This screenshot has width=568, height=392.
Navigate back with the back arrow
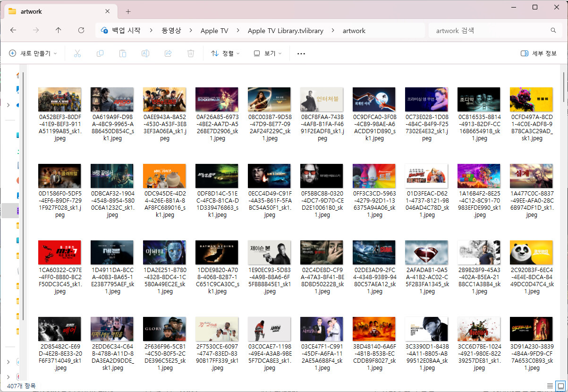[x=13, y=30]
